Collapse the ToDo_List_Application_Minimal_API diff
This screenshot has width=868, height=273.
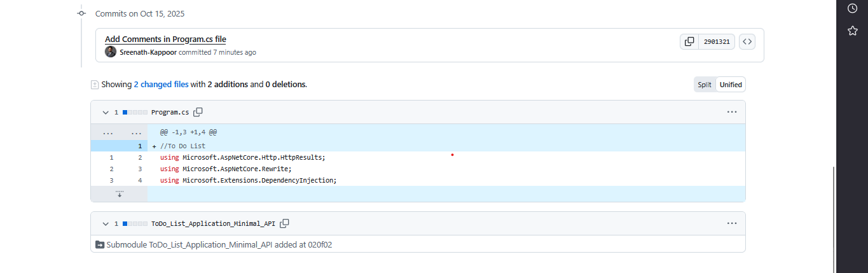(x=106, y=223)
